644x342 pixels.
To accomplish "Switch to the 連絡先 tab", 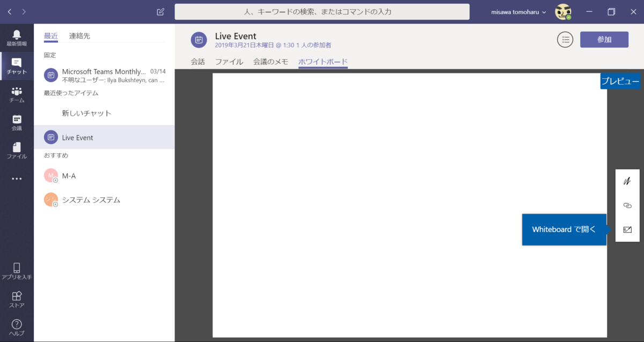I will 79,36.
